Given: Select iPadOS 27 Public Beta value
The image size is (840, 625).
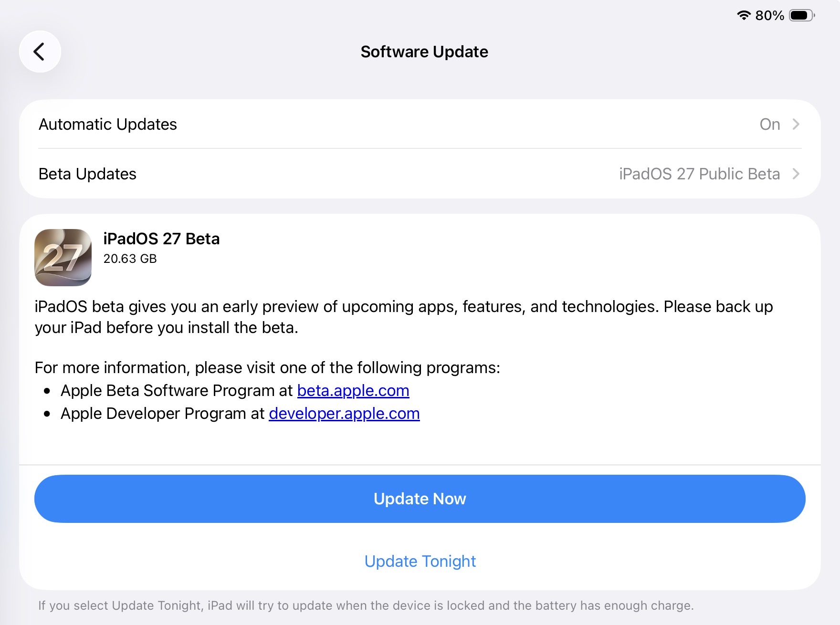Looking at the screenshot, I should pos(699,174).
